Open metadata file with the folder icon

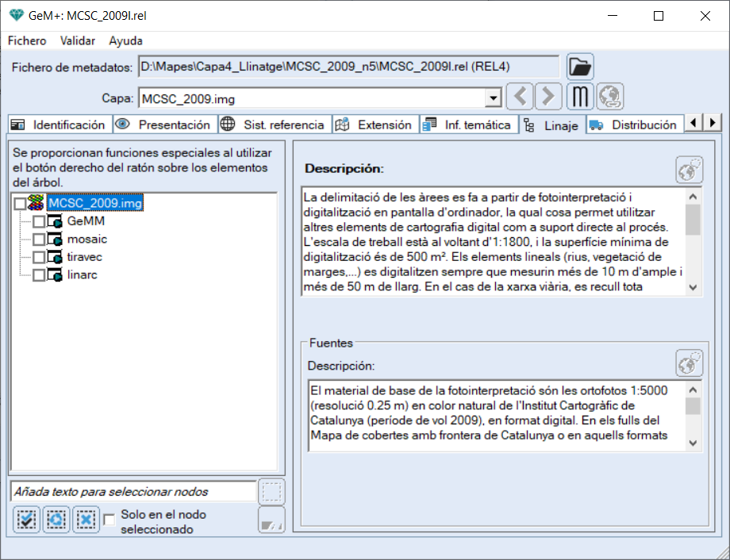[580, 67]
